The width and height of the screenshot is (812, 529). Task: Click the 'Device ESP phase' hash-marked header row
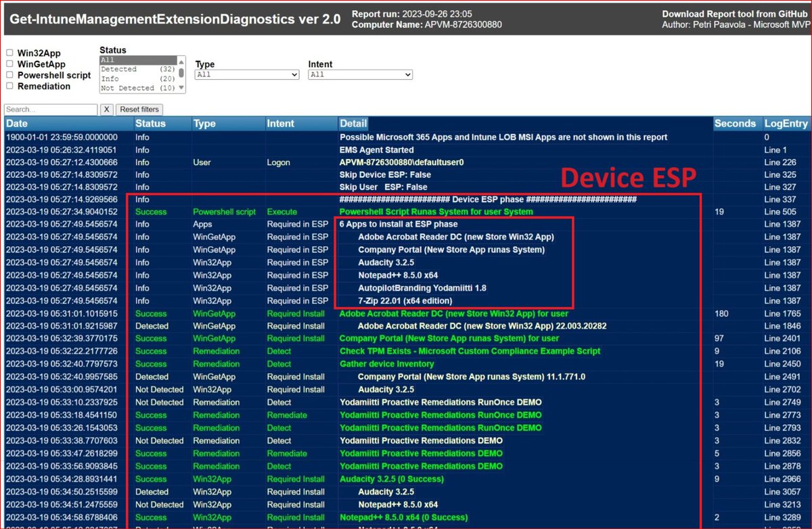pyautogui.click(x=488, y=200)
